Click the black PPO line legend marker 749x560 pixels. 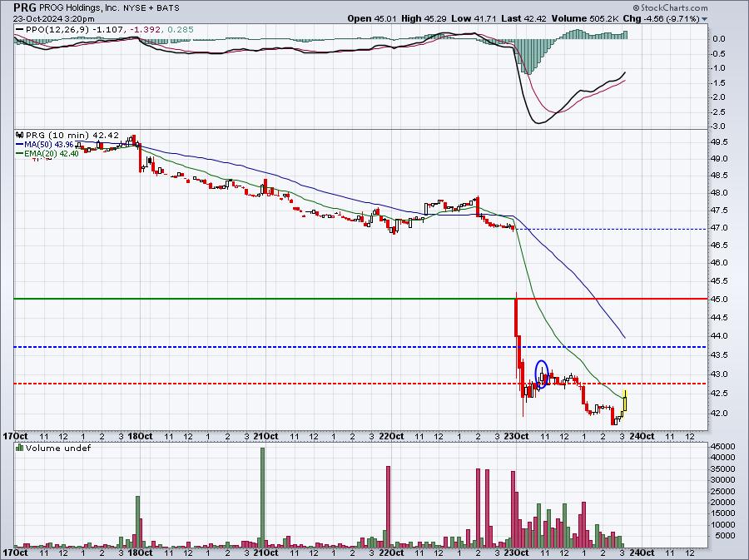[x=20, y=30]
